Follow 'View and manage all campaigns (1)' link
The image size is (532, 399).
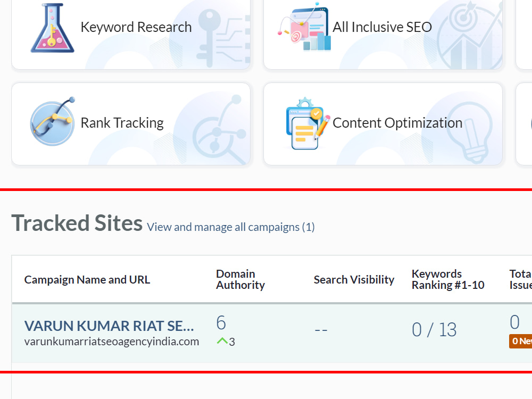[231, 227]
